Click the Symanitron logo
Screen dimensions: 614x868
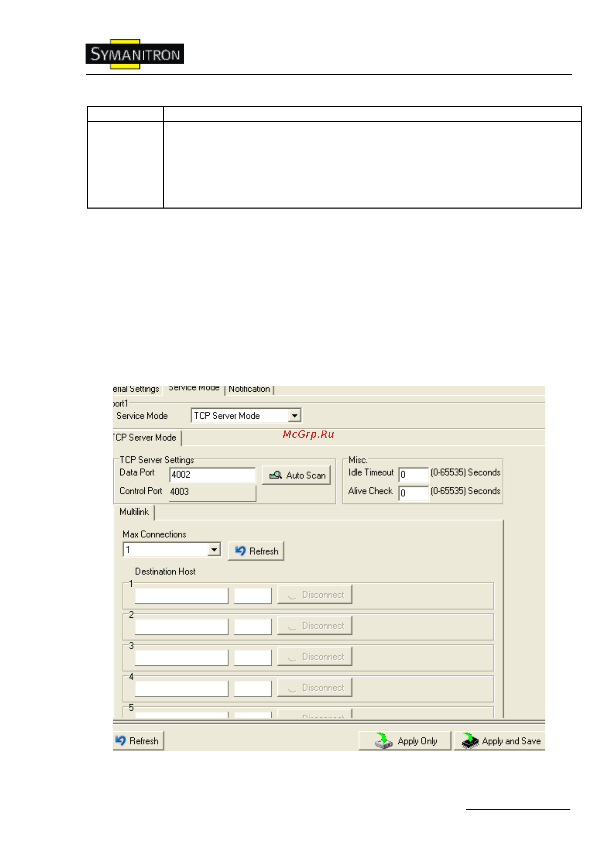point(135,54)
